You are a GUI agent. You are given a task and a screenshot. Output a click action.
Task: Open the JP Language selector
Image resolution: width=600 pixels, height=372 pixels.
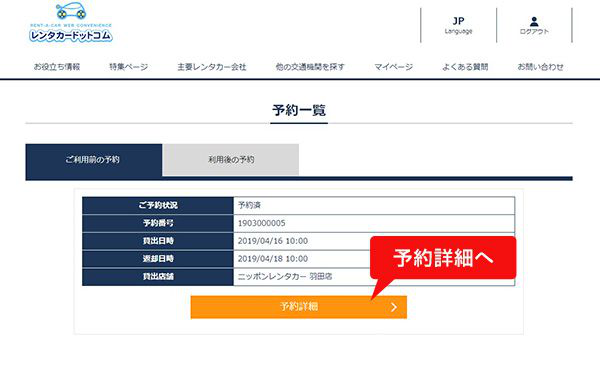click(458, 25)
